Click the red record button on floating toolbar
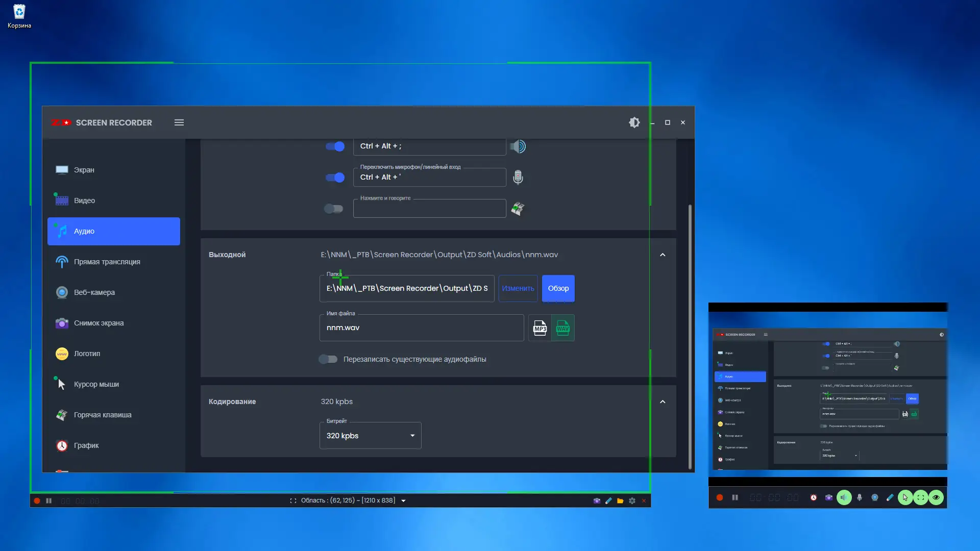This screenshot has height=551, width=980. [x=720, y=497]
